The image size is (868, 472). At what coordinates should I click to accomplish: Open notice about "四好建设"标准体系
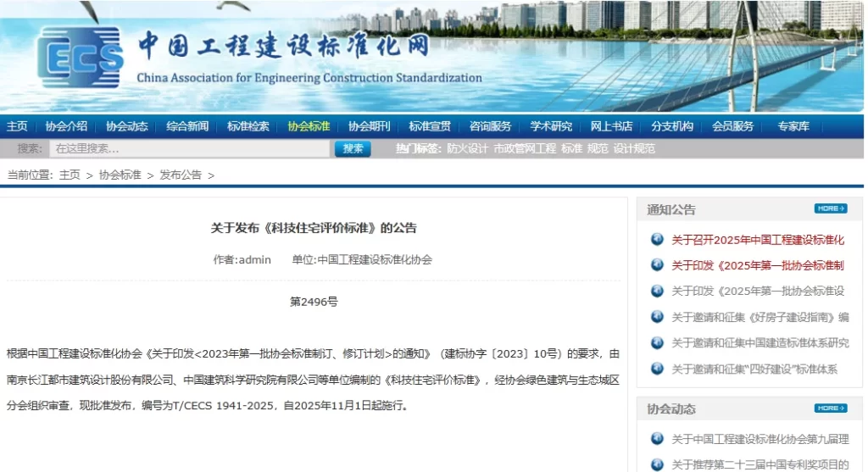754,369
